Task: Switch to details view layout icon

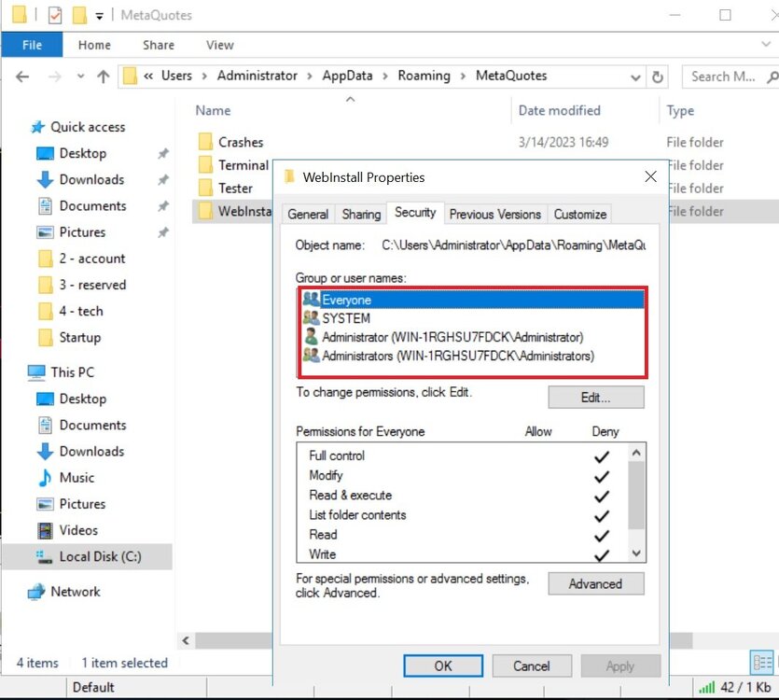Action: click(x=762, y=664)
